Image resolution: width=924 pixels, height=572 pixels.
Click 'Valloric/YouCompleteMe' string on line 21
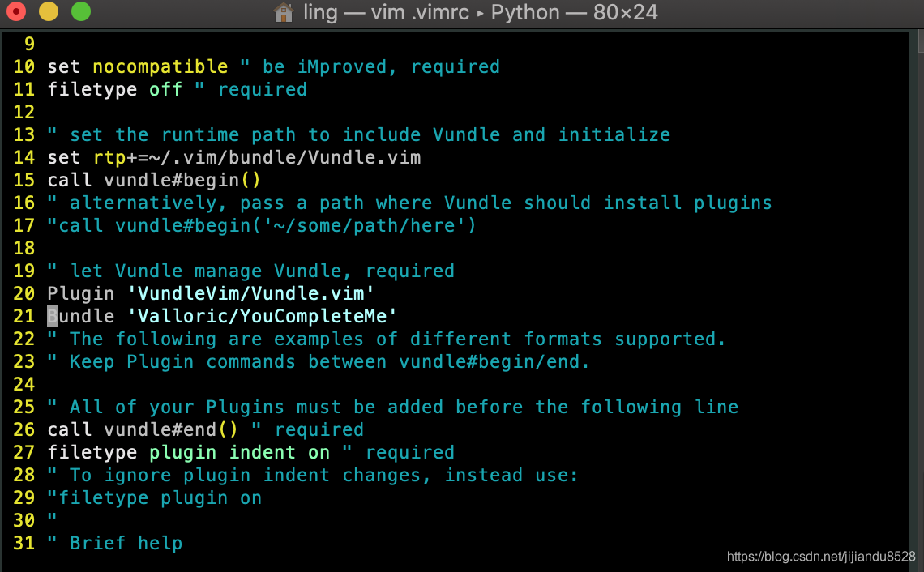tap(263, 316)
